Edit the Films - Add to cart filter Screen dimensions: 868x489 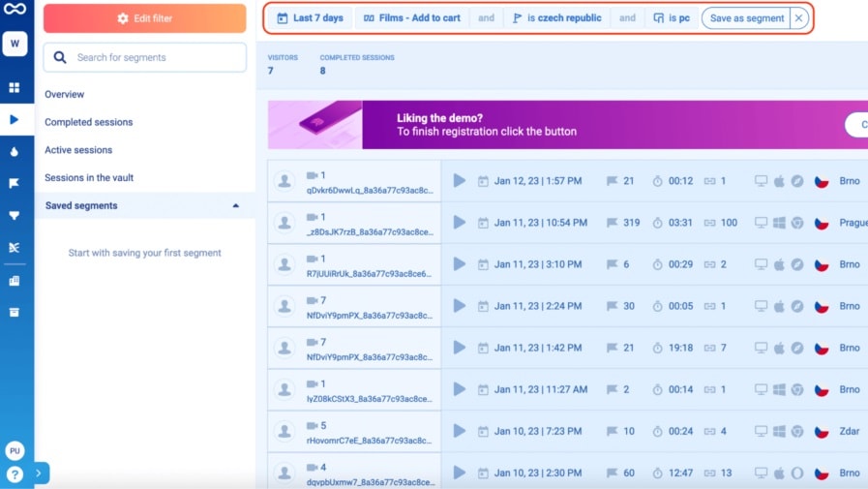[x=412, y=18]
